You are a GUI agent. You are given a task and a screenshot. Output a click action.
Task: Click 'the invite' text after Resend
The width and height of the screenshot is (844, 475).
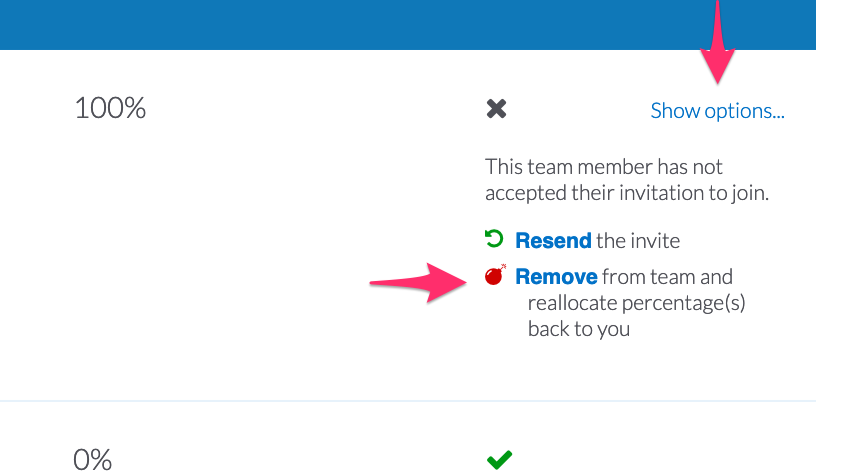(638, 240)
